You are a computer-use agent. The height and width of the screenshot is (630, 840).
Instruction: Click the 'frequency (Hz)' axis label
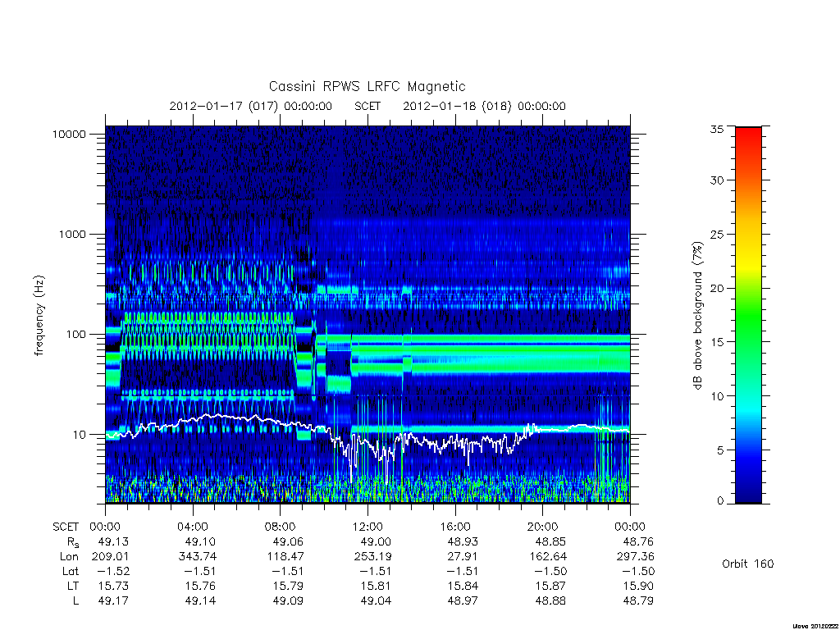click(39, 315)
